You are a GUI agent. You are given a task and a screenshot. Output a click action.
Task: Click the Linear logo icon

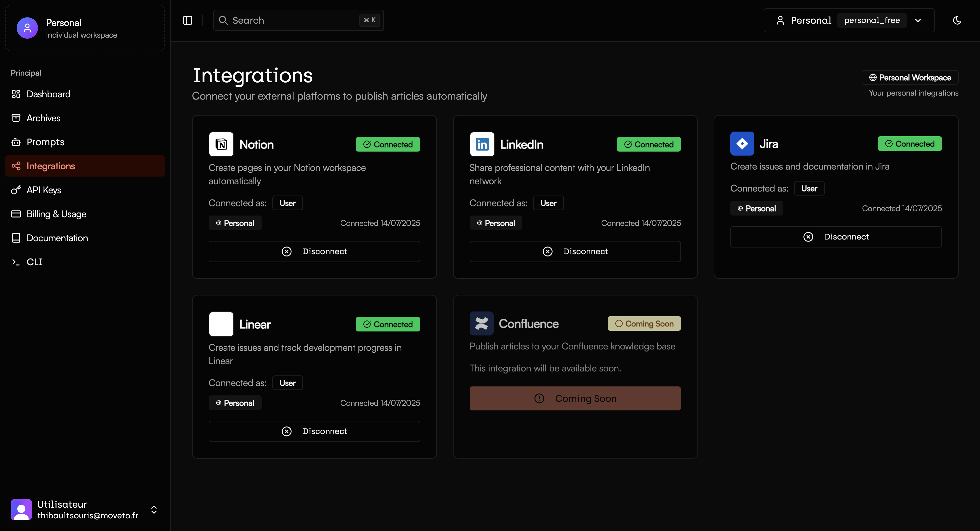click(x=221, y=324)
